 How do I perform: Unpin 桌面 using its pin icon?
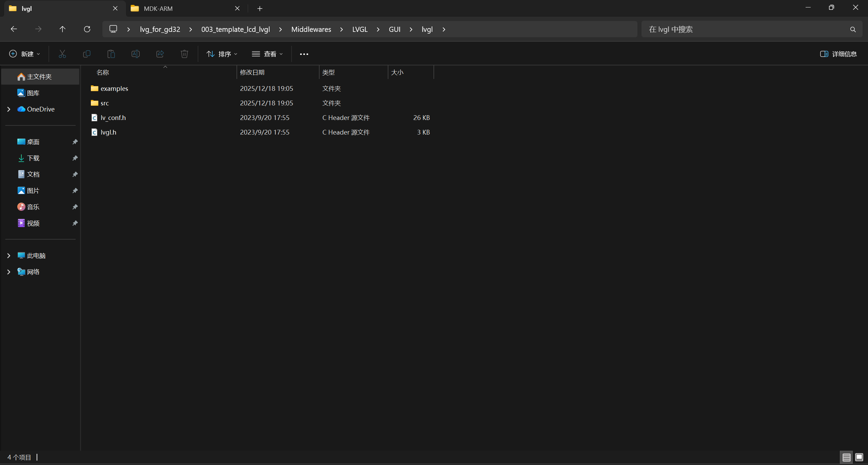[75, 142]
